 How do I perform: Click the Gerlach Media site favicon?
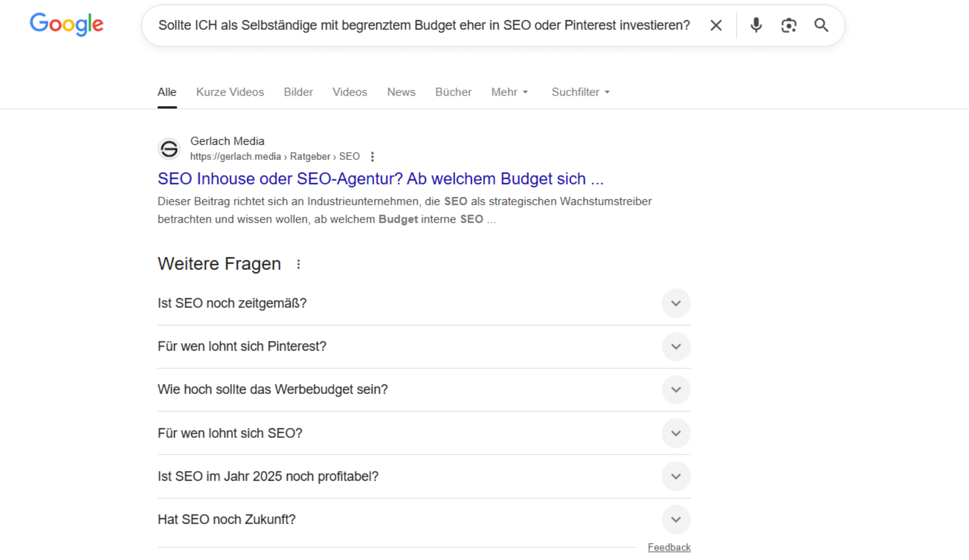[169, 149]
